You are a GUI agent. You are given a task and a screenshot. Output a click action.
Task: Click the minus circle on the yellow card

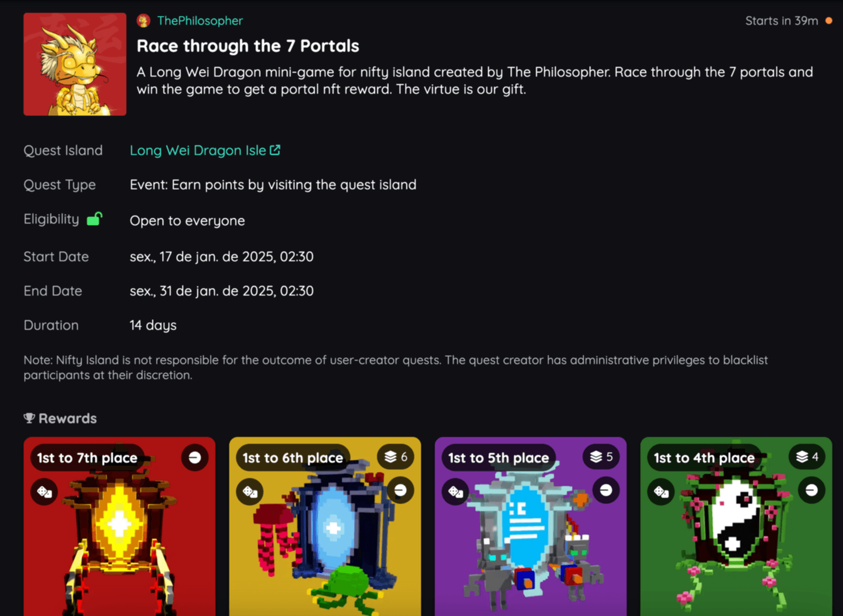tap(400, 490)
